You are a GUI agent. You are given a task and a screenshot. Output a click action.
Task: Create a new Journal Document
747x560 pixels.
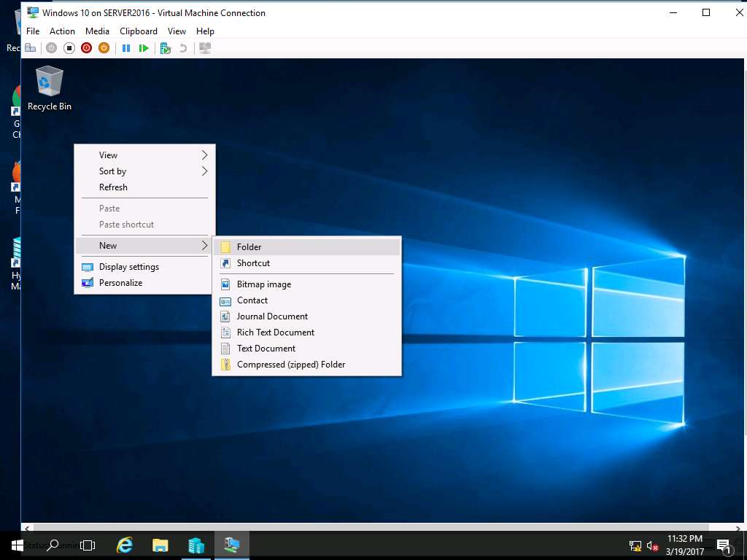point(307,316)
